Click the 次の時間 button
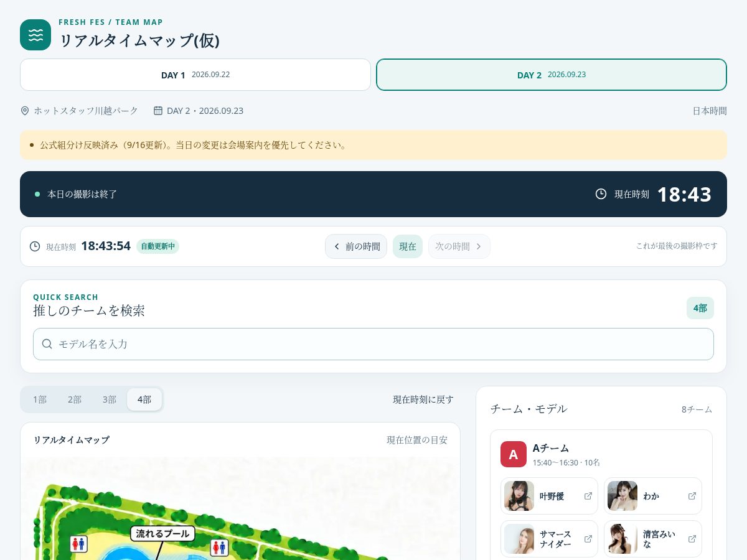 [459, 246]
